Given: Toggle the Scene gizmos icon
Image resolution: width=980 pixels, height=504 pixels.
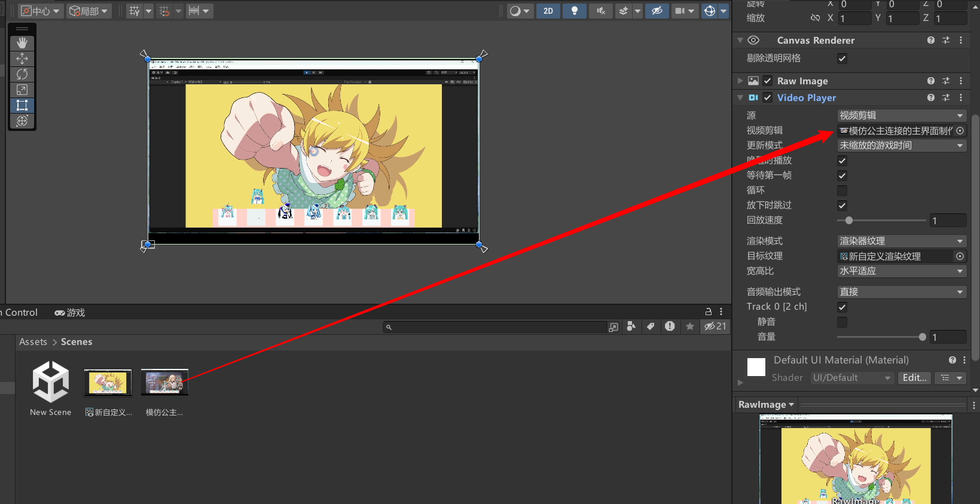Looking at the screenshot, I should [709, 11].
